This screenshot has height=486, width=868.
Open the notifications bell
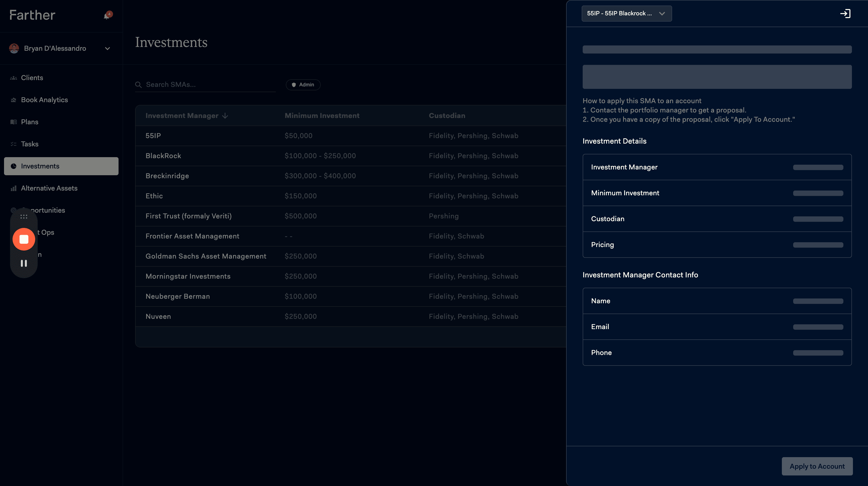click(x=107, y=16)
